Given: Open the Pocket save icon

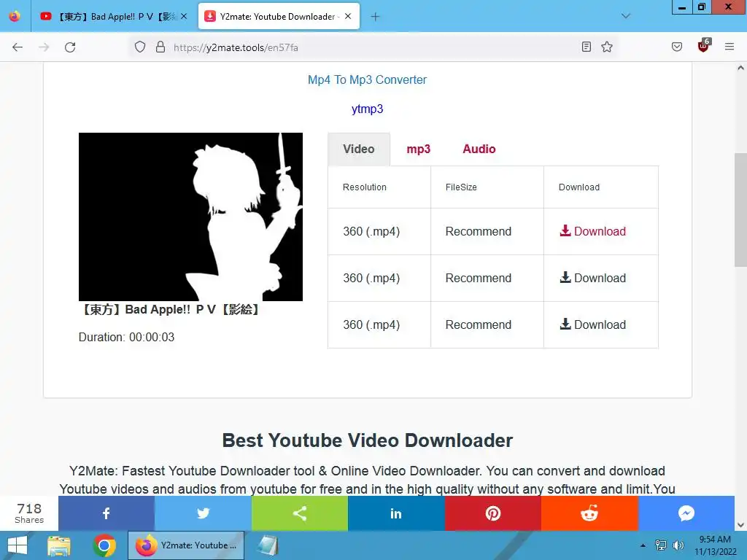Looking at the screenshot, I should tap(677, 47).
